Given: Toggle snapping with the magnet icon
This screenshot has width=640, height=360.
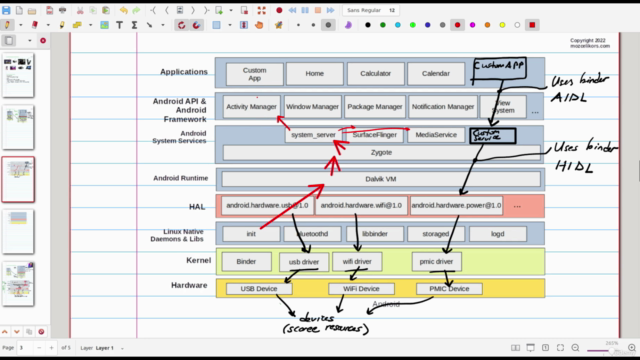Looking at the screenshot, I should click(x=196, y=25).
